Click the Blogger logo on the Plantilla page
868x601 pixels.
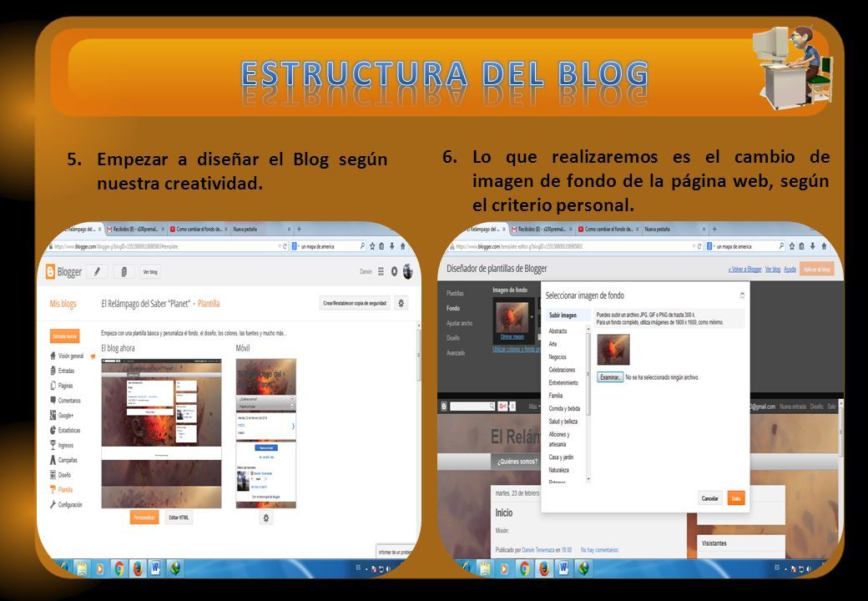63,272
